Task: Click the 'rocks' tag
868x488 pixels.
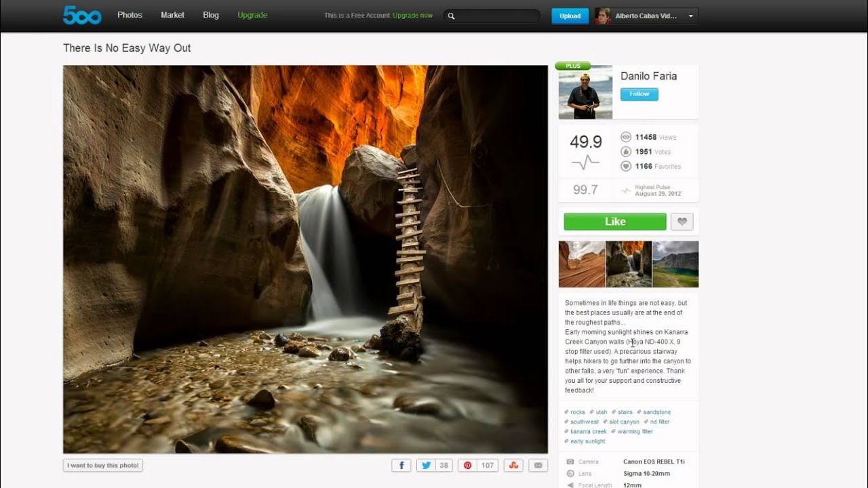Action: coord(578,412)
